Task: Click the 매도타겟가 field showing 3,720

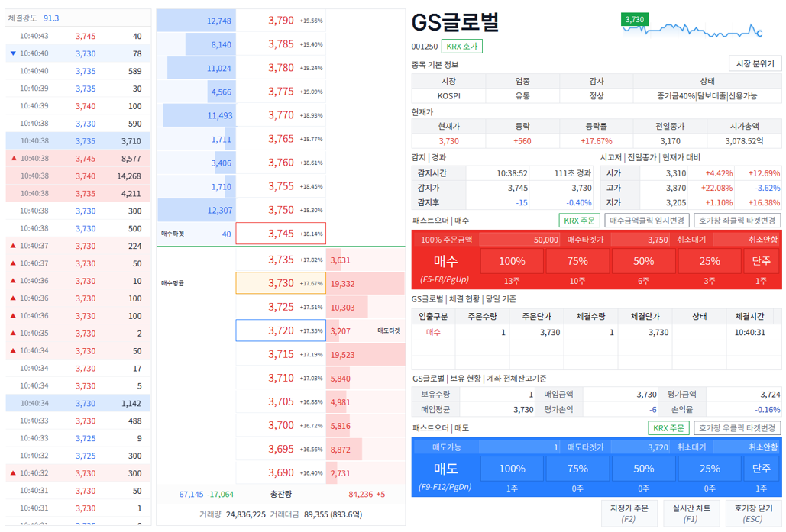Action: click(639, 447)
